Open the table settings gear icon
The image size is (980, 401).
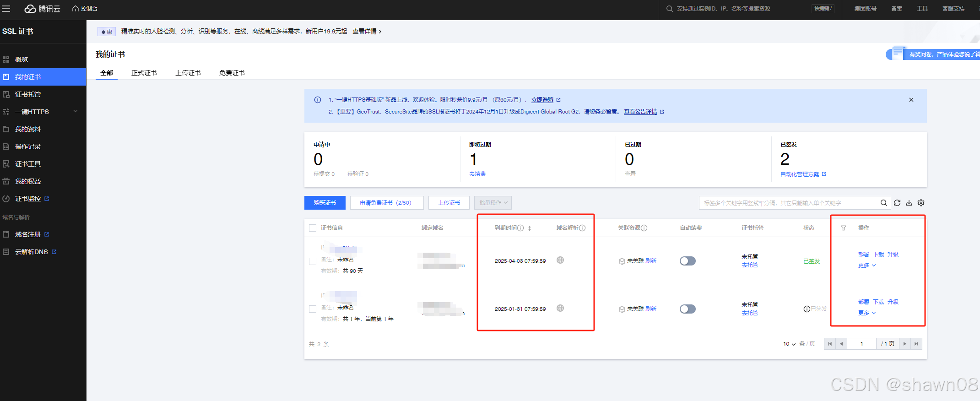[x=921, y=203]
